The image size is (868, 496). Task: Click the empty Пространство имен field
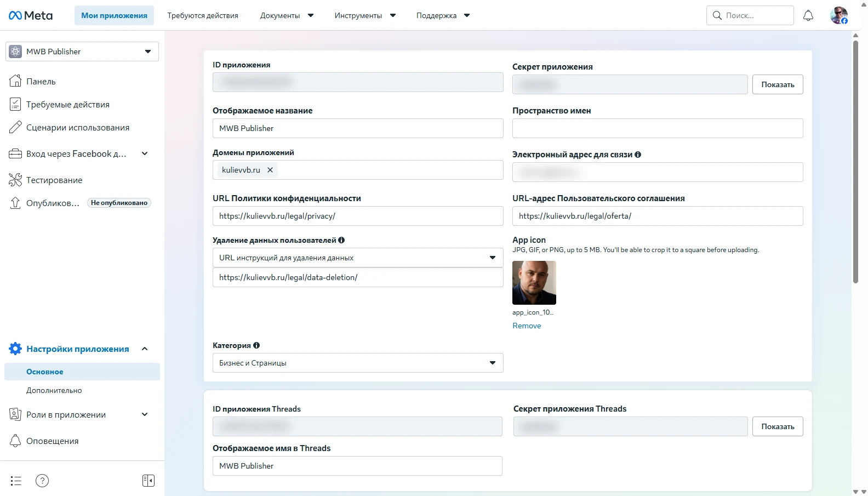pos(658,128)
